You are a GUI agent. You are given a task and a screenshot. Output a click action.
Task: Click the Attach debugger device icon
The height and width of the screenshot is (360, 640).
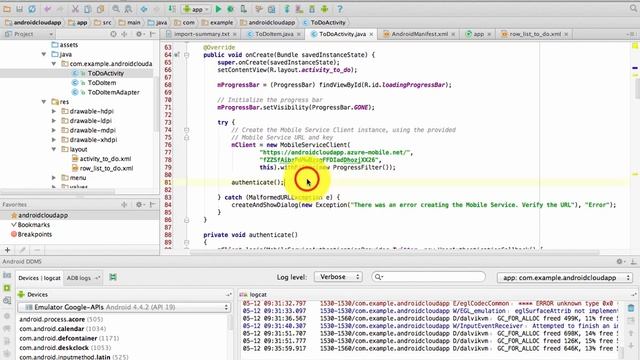click(x=244, y=9)
